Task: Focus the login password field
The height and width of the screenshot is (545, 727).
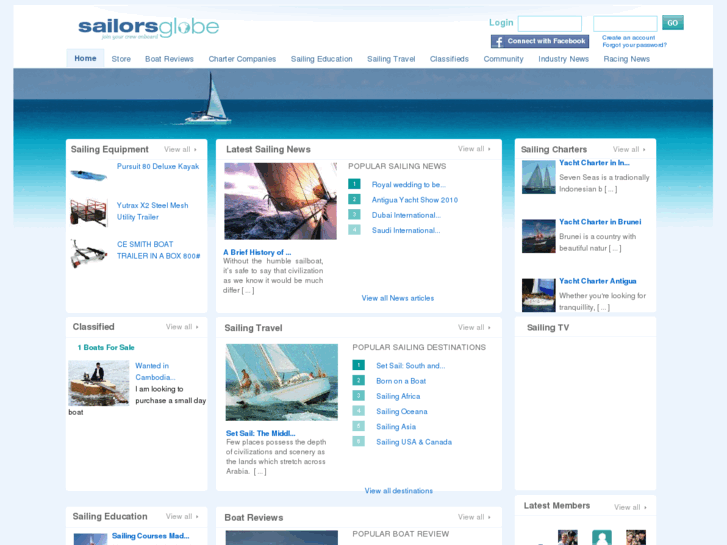Action: (625, 23)
